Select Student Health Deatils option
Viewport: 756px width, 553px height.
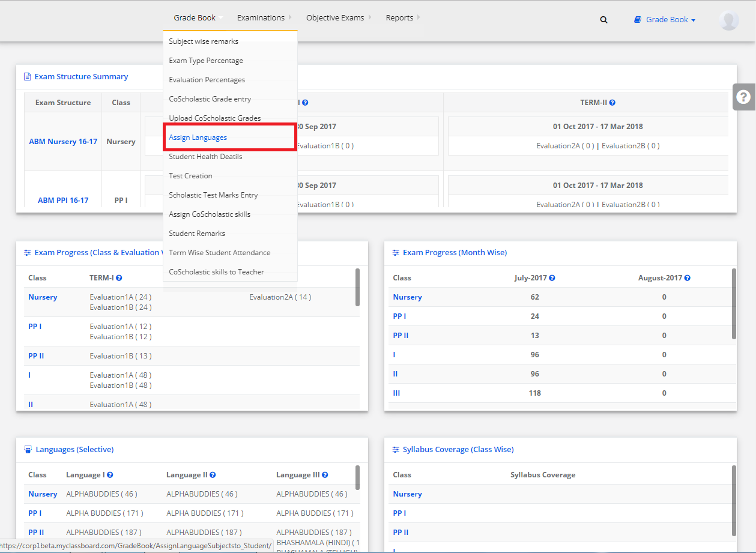(205, 157)
